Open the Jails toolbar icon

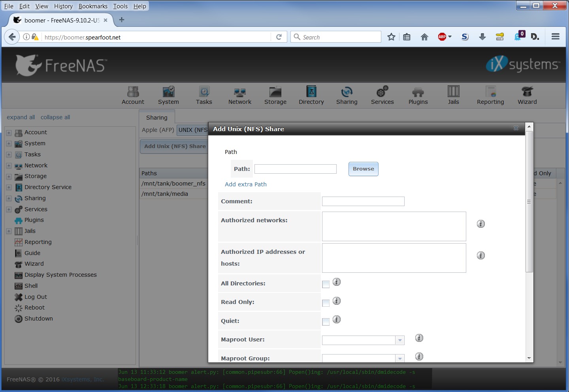click(x=454, y=95)
